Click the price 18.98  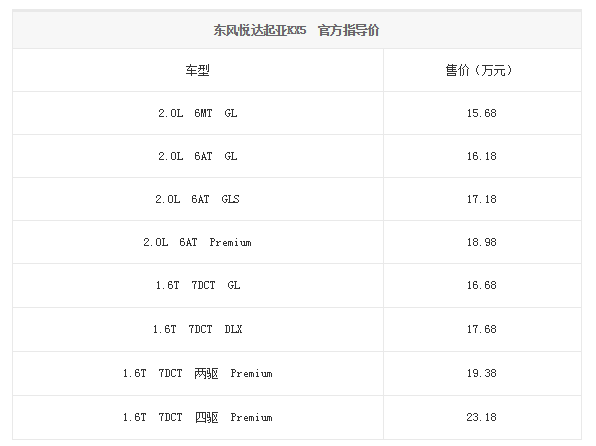pos(482,242)
